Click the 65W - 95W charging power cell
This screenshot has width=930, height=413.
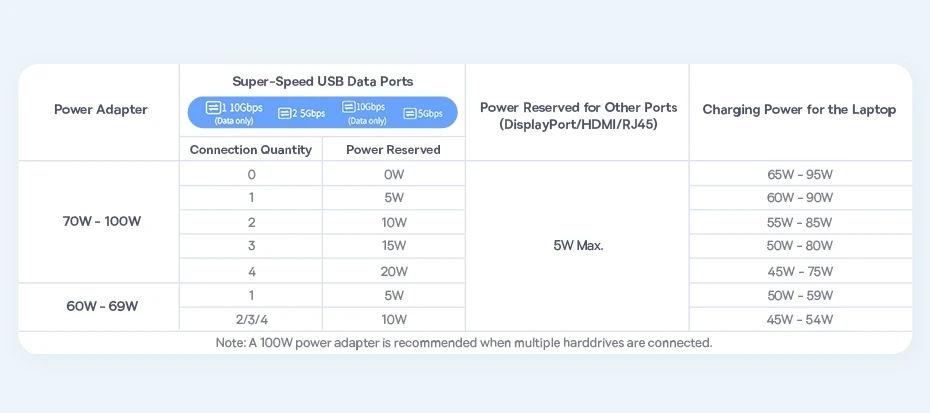pyautogui.click(x=800, y=175)
